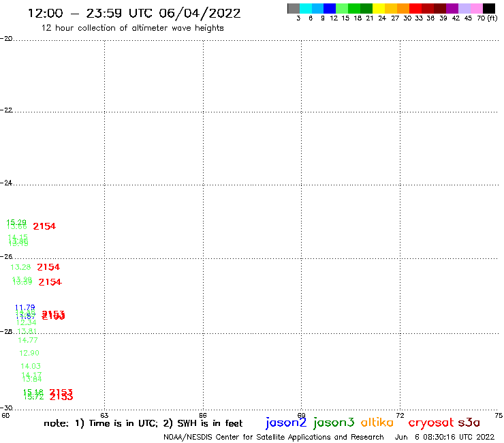
Task: Click the '12:00 – 23:59 UTC 06/04/2022' title
Action: tap(134, 14)
